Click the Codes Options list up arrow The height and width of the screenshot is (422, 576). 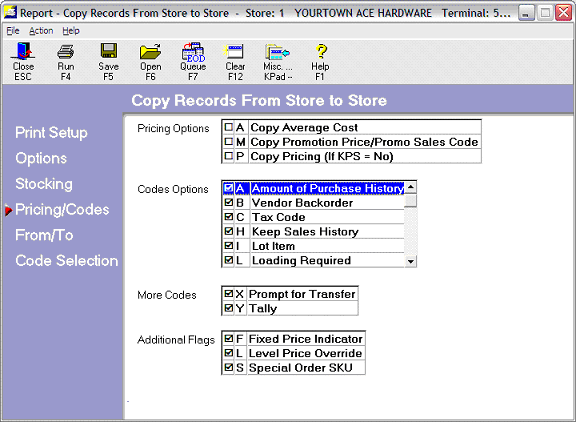coord(411,187)
